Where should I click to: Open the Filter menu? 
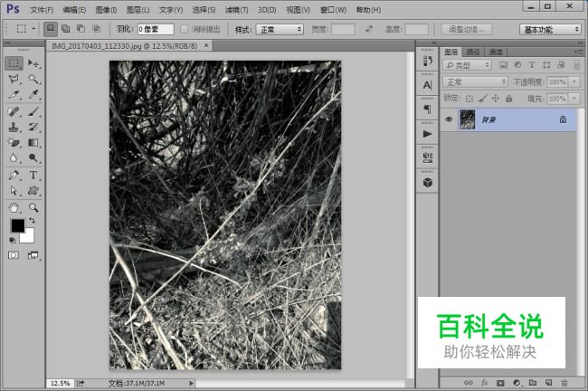coord(237,10)
